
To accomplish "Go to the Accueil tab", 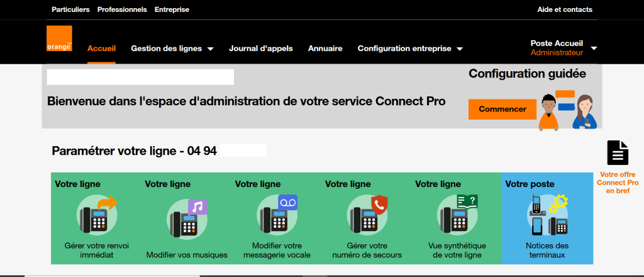I will (x=101, y=48).
